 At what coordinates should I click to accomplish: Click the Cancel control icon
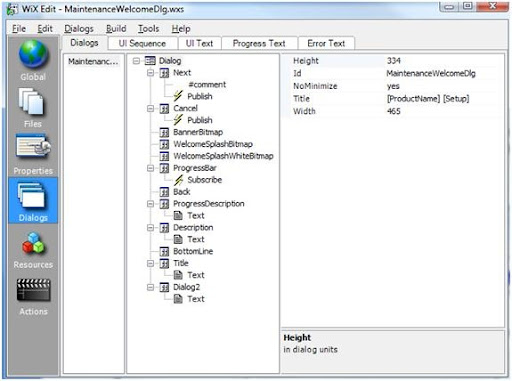point(164,108)
